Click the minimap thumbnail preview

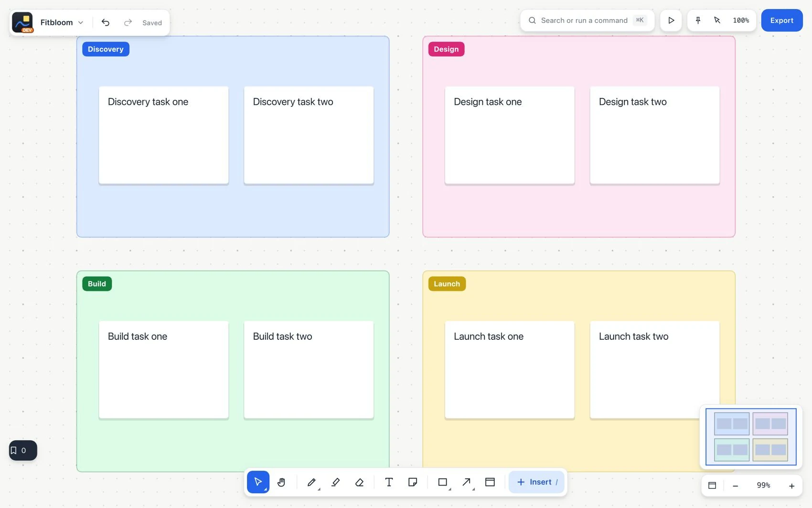coord(751,437)
